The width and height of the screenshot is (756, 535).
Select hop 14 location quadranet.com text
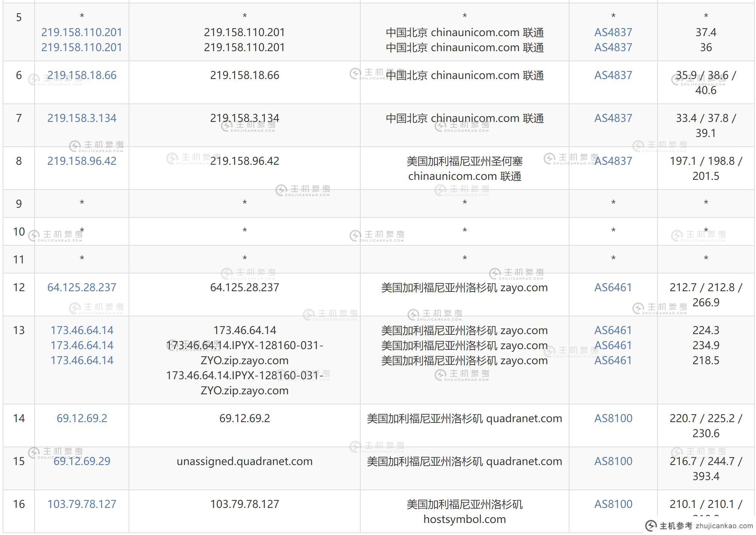tap(465, 418)
